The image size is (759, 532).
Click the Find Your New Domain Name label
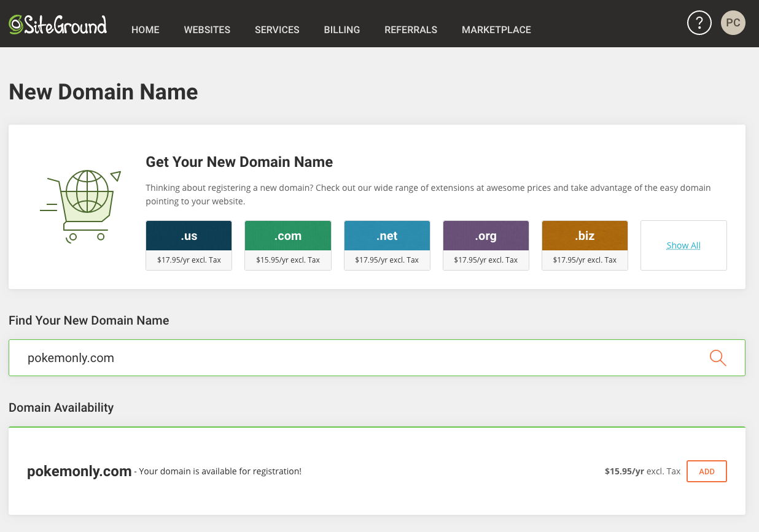click(88, 320)
